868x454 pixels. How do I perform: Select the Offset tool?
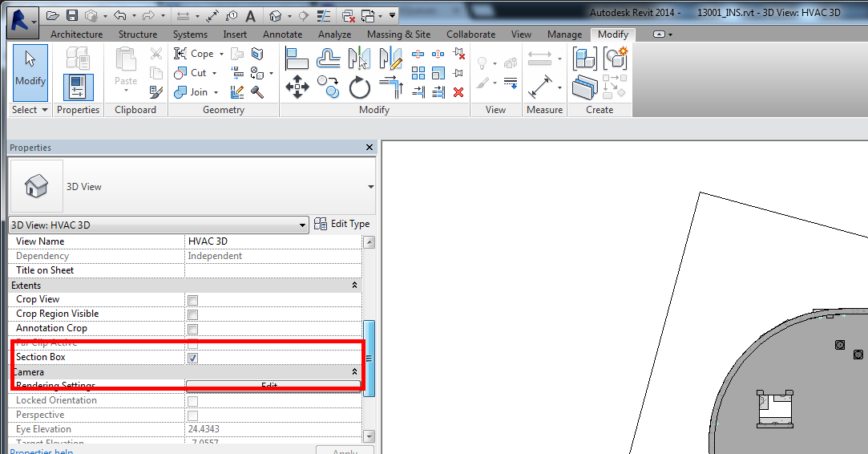click(x=329, y=58)
